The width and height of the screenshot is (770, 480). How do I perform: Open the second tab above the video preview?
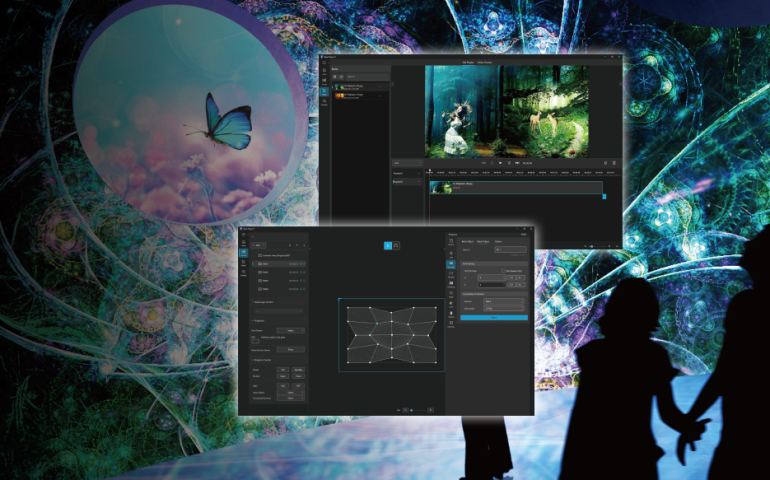pyautogui.click(x=485, y=62)
